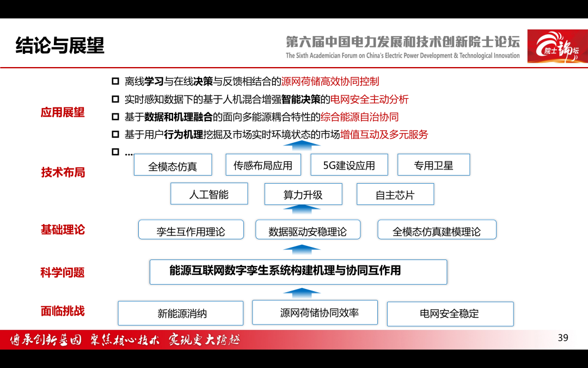Select the 传感布局应用 box
The width and height of the screenshot is (588, 368).
click(x=264, y=165)
